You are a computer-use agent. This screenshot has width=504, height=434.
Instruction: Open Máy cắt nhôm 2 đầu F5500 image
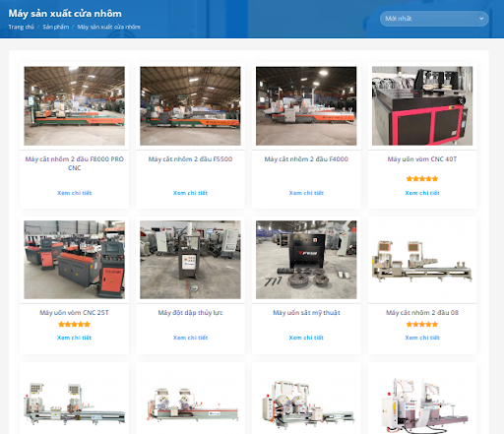coord(190,106)
